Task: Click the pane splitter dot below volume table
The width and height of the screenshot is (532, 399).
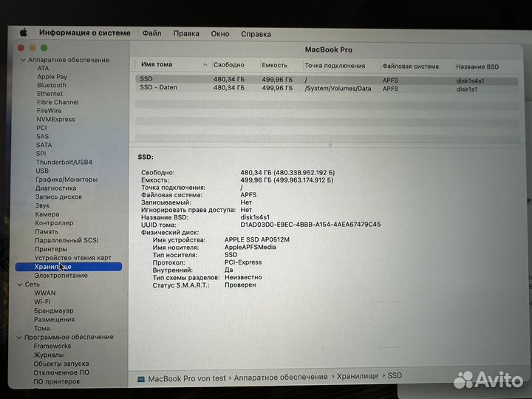Action: tap(330, 145)
